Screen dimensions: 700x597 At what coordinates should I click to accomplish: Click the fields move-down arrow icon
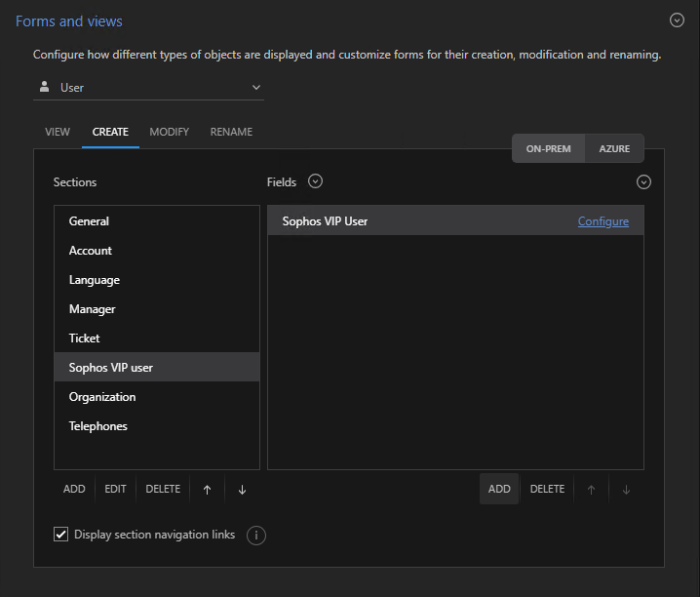point(626,490)
